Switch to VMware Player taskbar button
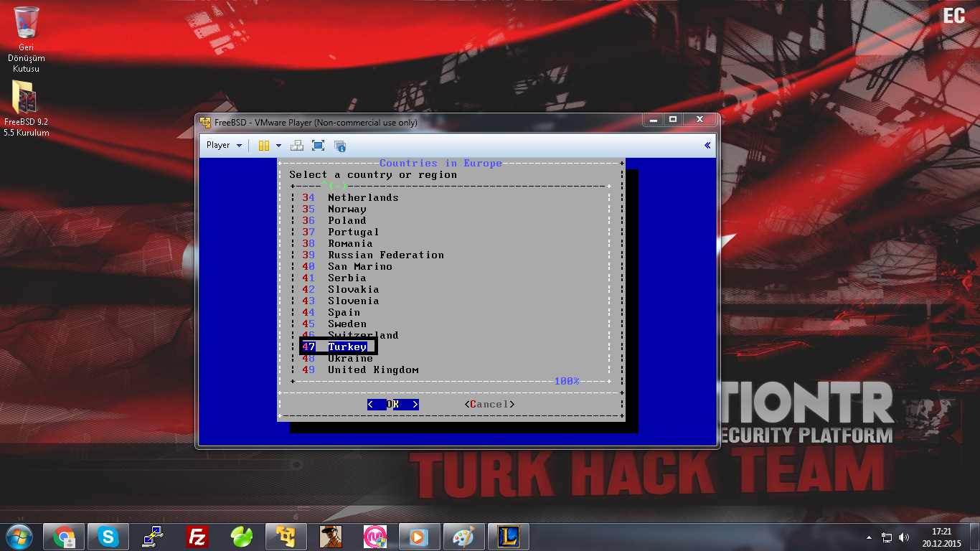The image size is (980, 551). coord(286,536)
